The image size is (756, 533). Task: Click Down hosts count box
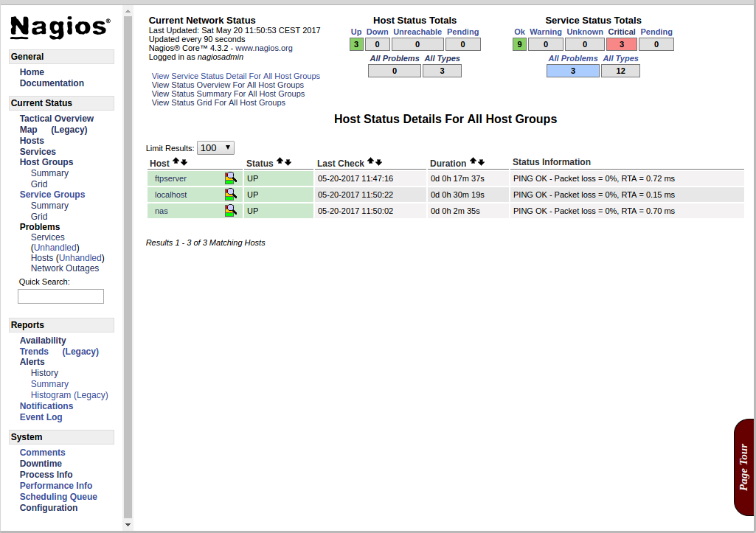377,44
